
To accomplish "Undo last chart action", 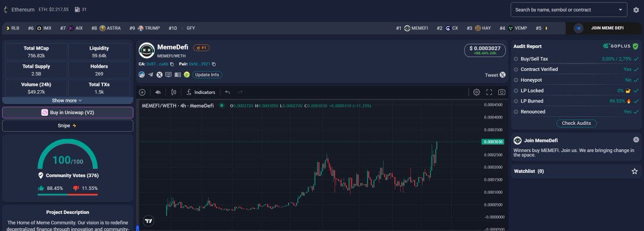I will (228, 92).
